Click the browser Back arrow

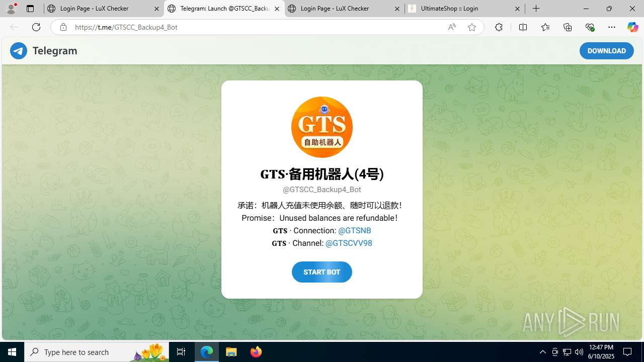pyautogui.click(x=14, y=27)
